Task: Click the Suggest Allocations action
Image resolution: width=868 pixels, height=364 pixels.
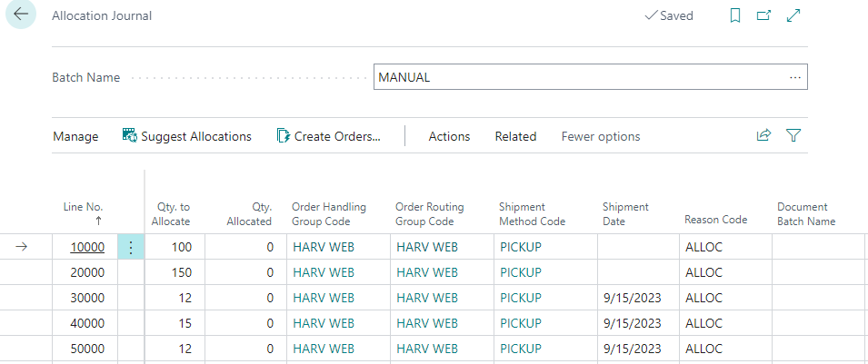Action: tap(187, 136)
